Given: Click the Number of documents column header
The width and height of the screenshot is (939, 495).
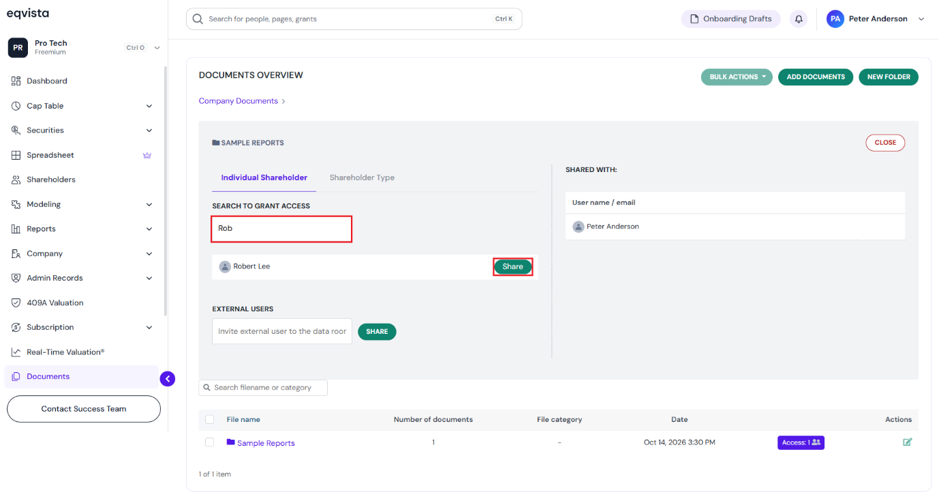Looking at the screenshot, I should 433,420.
